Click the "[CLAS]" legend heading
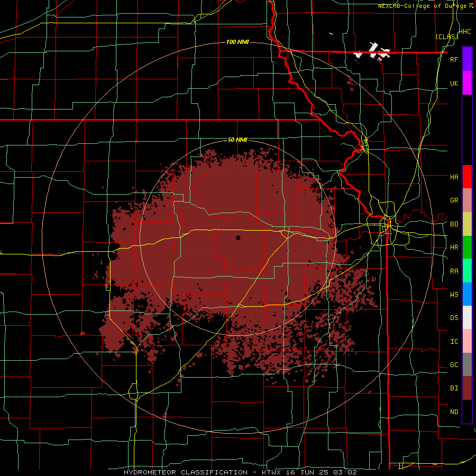This screenshot has width=476, height=476. click(x=447, y=36)
